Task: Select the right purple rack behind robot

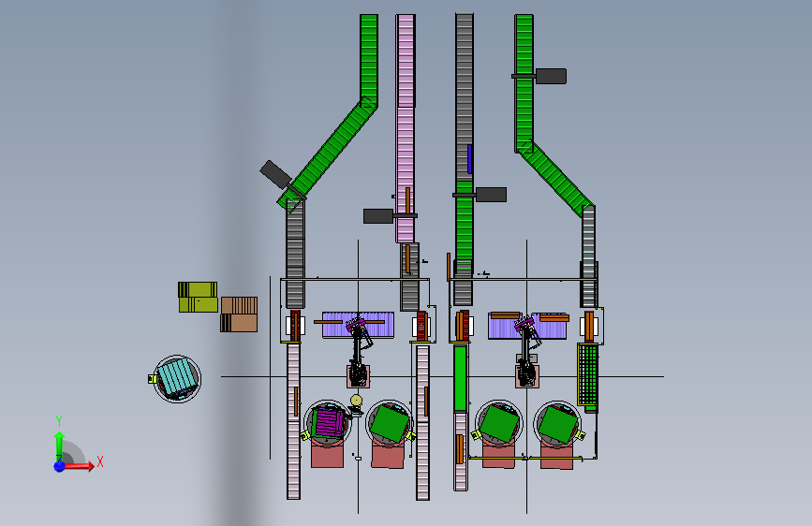Action: [x=527, y=326]
